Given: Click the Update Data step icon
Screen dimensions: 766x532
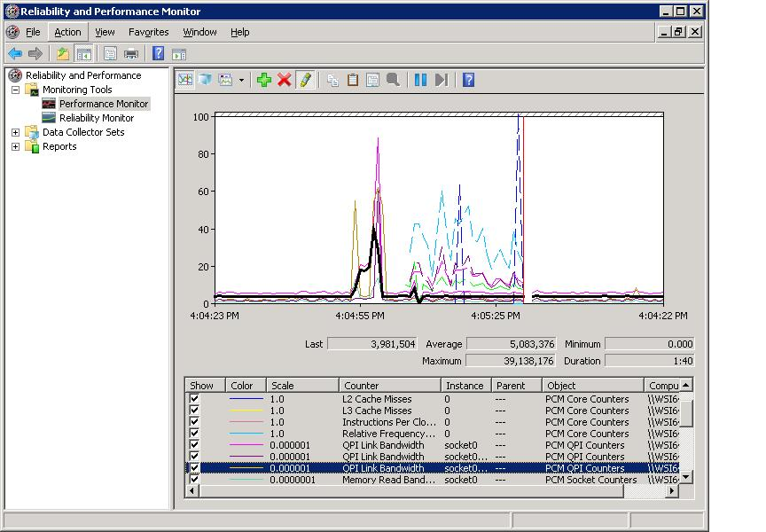Looking at the screenshot, I should (441, 80).
